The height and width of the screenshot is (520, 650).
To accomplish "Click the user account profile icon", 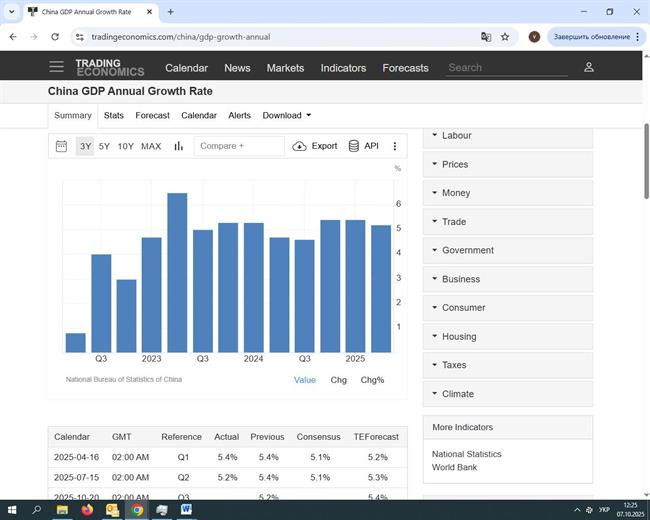I will pyautogui.click(x=589, y=67).
